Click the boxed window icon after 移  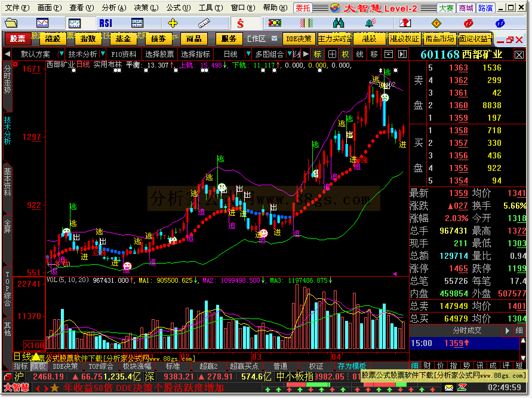(389, 54)
